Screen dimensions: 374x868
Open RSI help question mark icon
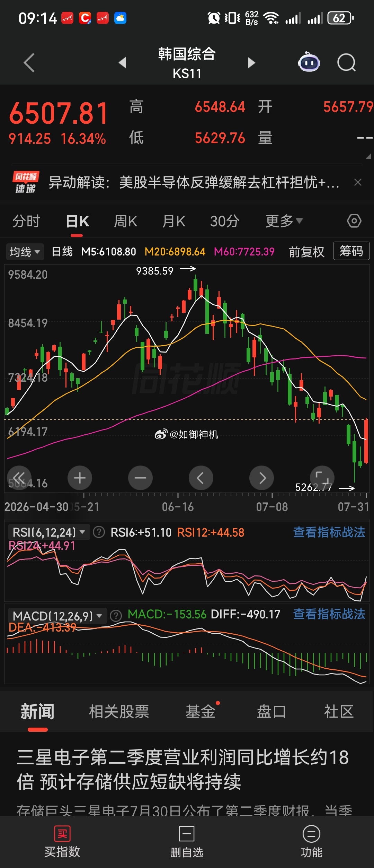[x=99, y=532]
